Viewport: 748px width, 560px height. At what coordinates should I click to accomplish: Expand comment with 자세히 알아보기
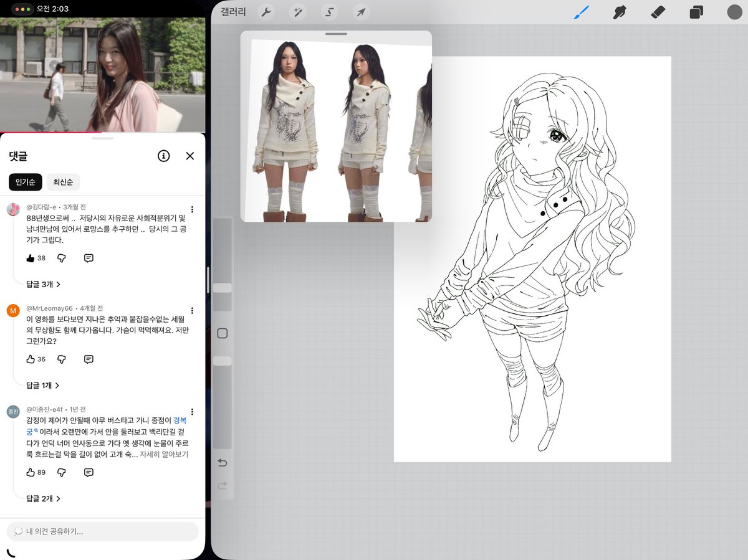[164, 454]
